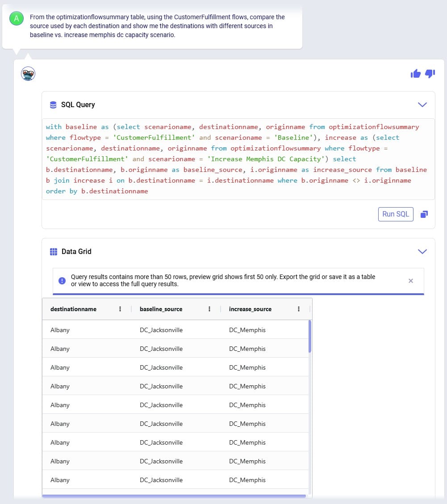Click the Data Grid panel title
This screenshot has height=504, width=447.
[76, 252]
